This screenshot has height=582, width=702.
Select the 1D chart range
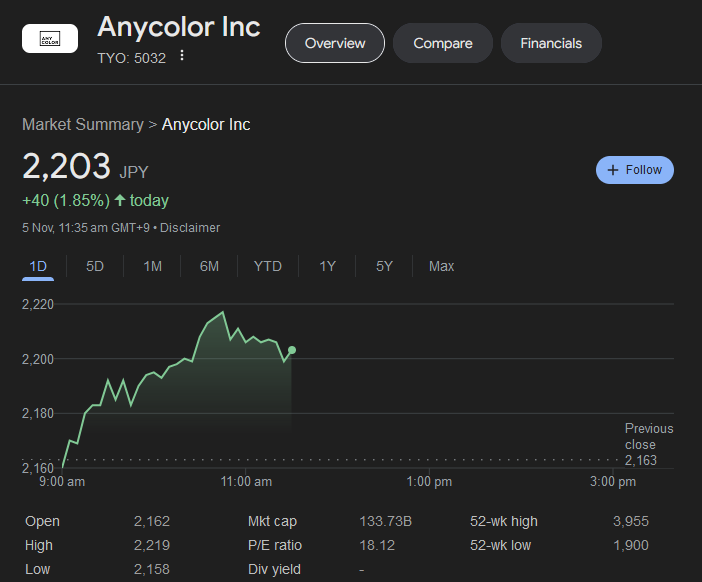click(38, 266)
